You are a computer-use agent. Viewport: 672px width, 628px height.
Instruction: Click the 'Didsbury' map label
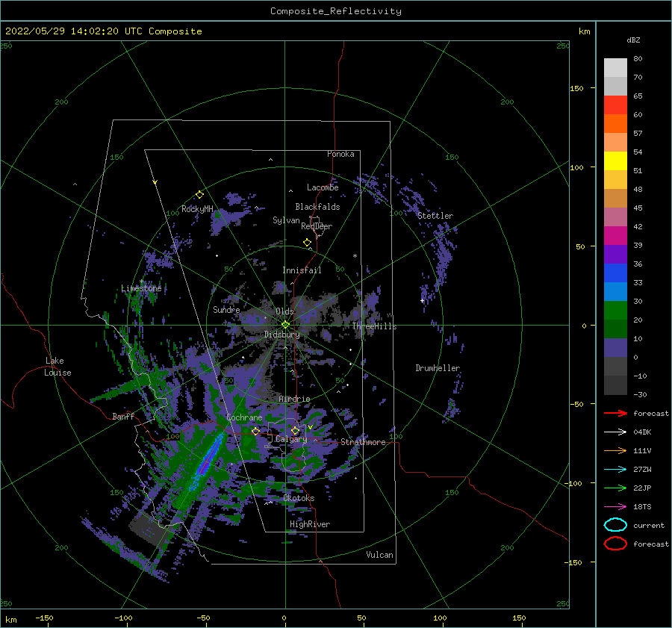(x=281, y=335)
